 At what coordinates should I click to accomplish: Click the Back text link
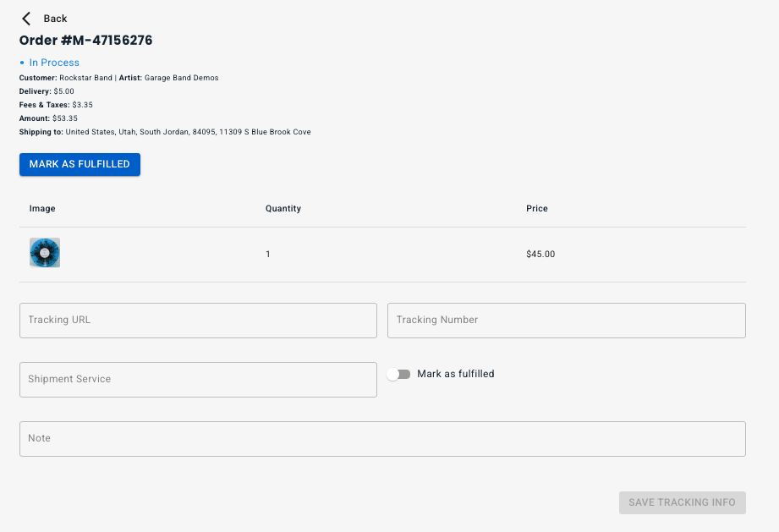coord(55,19)
